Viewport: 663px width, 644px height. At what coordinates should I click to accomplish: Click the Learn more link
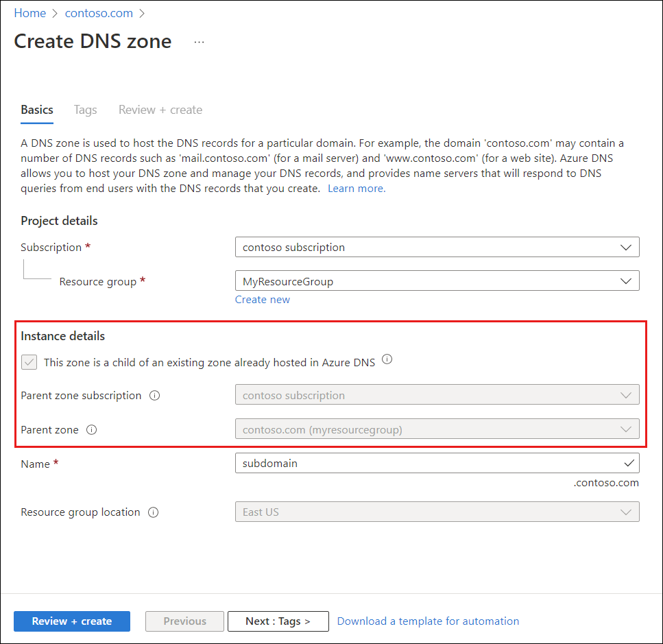(x=356, y=188)
